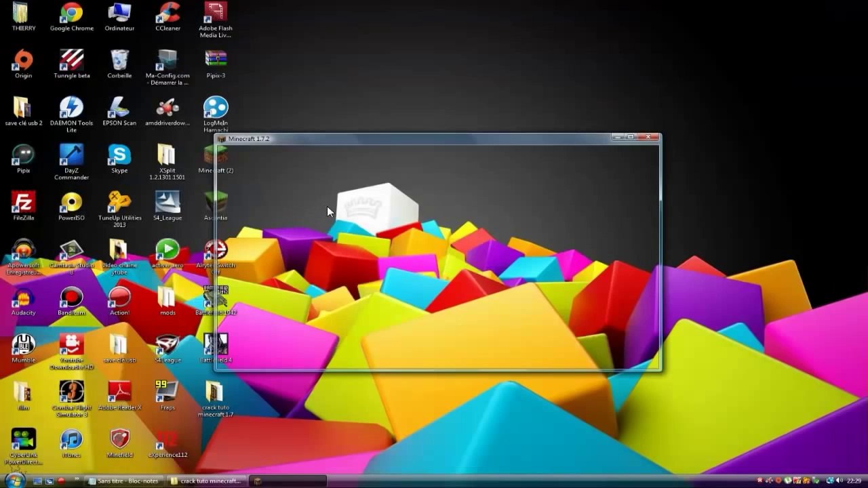The width and height of the screenshot is (868, 488).
Task: Open the video chaine ytube folder
Action: [119, 258]
